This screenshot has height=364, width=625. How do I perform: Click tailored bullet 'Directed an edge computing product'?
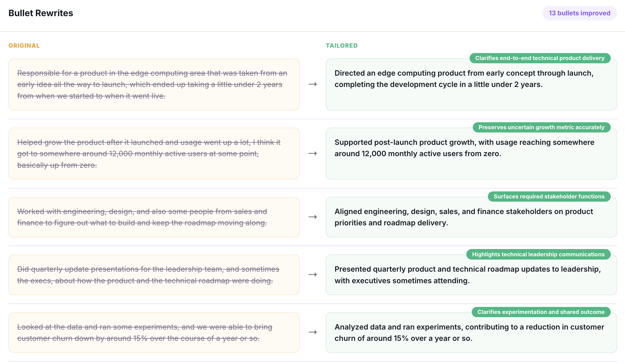[471, 84]
